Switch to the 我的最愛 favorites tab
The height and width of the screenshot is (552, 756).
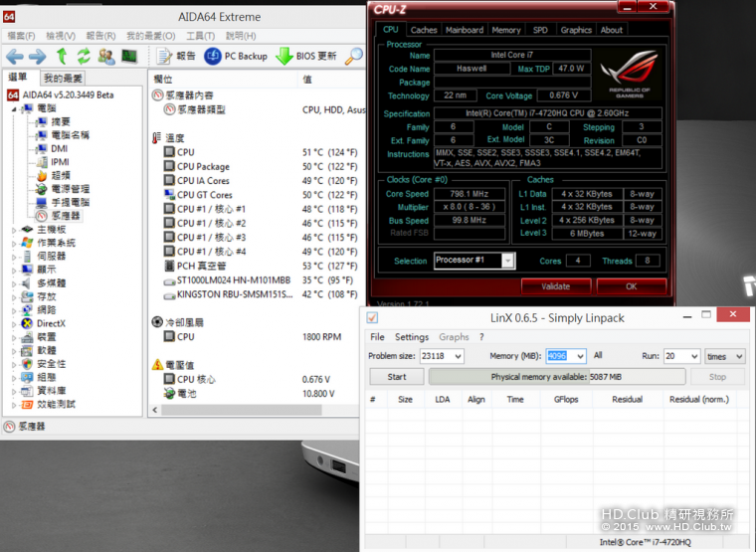(63, 78)
